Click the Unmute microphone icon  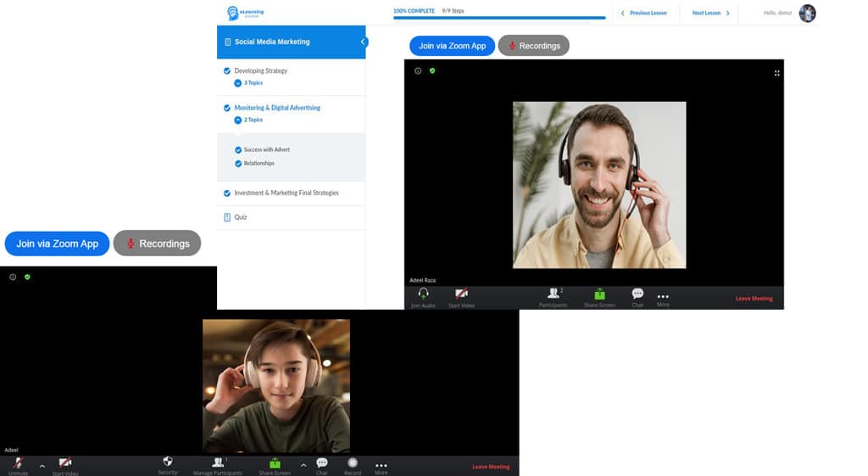pos(17,462)
